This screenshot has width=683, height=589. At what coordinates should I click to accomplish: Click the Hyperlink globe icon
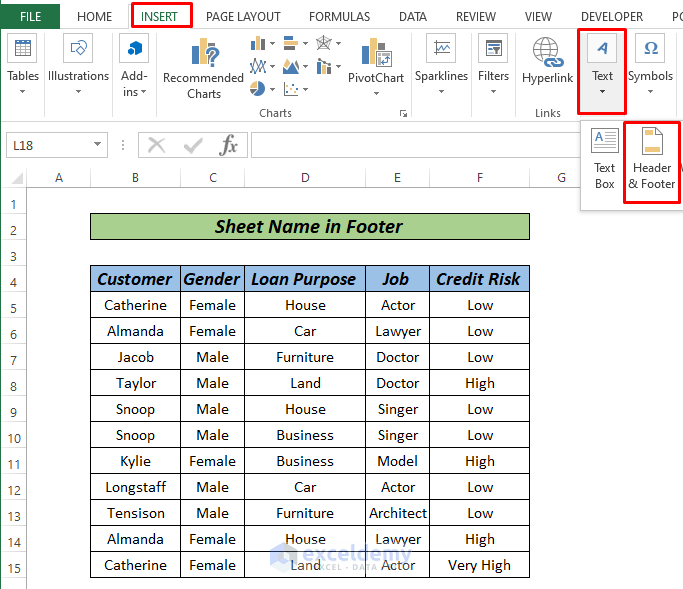tap(548, 52)
